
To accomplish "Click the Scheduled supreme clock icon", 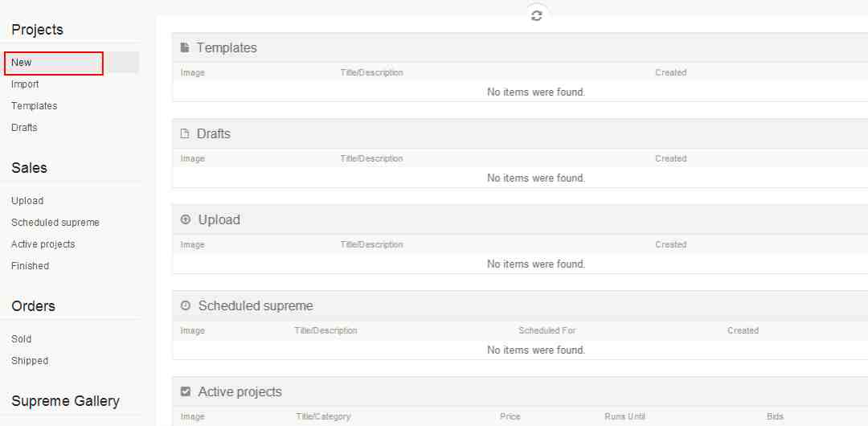I will tap(186, 305).
